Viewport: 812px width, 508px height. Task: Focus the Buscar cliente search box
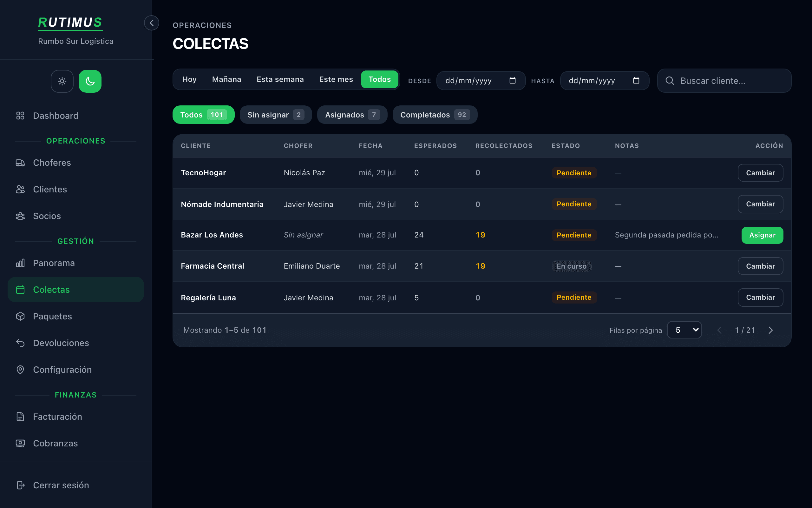coord(724,81)
